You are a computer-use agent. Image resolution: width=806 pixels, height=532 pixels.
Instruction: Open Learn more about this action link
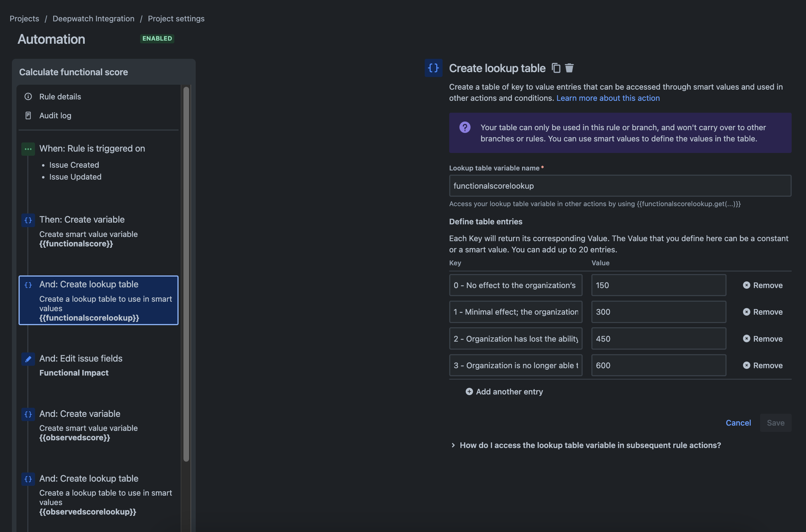tap(608, 98)
